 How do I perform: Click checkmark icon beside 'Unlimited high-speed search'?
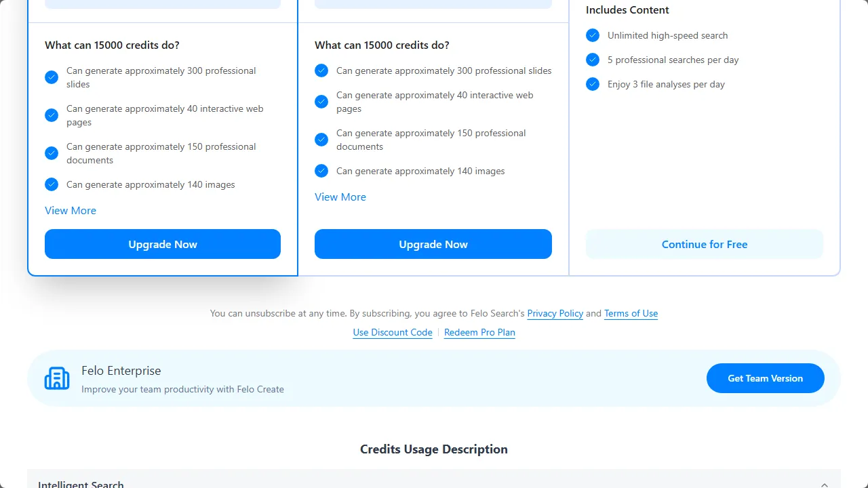593,35
